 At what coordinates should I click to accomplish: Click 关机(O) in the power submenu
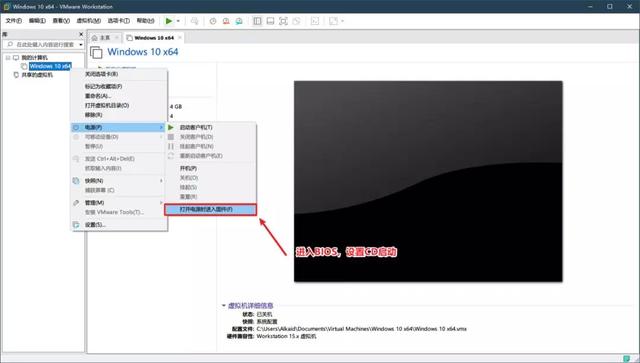[211, 178]
